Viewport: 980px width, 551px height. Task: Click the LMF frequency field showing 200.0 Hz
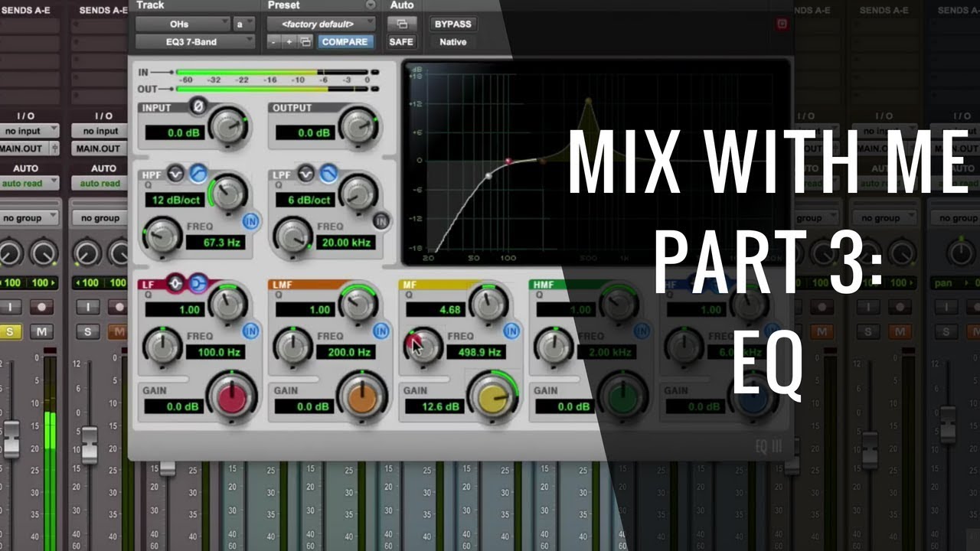(345, 352)
